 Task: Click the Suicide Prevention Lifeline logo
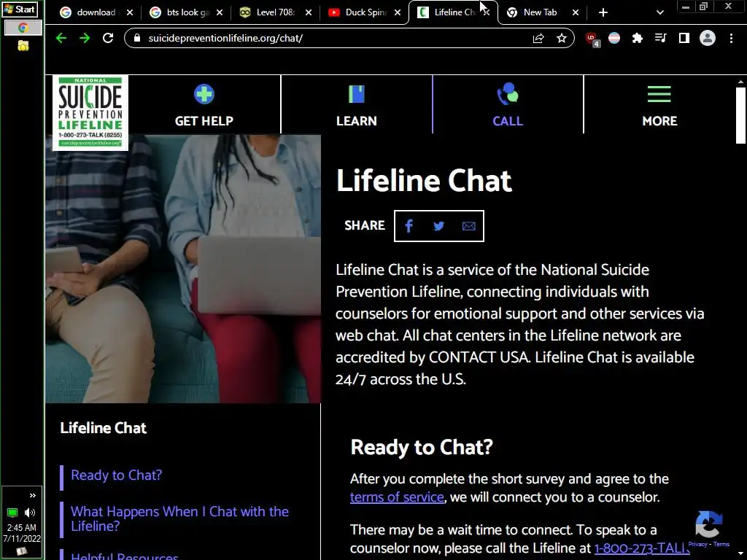(x=90, y=112)
